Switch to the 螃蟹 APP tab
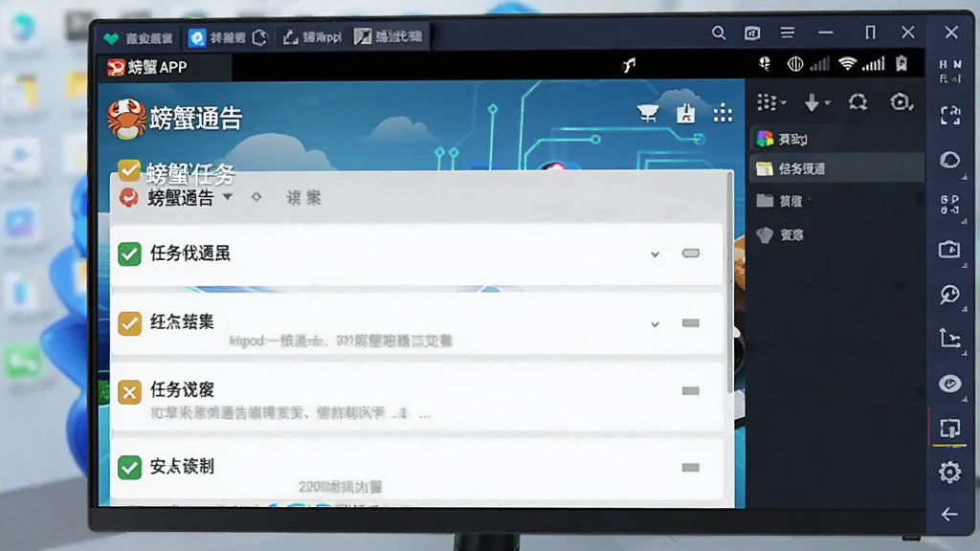This screenshot has height=551, width=980. point(165,68)
